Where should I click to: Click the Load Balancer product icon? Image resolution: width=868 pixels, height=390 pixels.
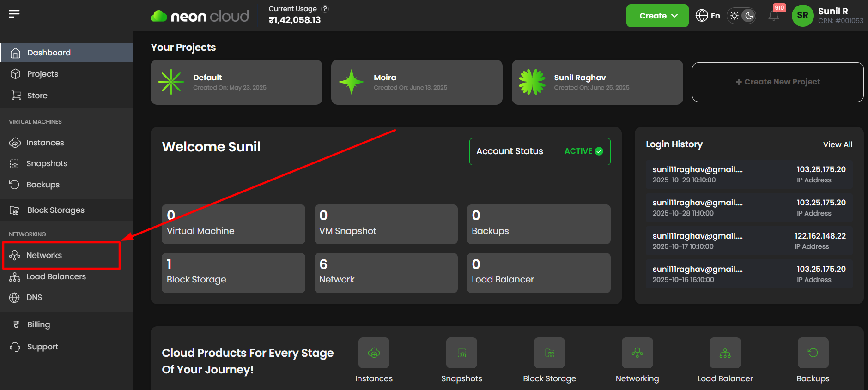(725, 353)
